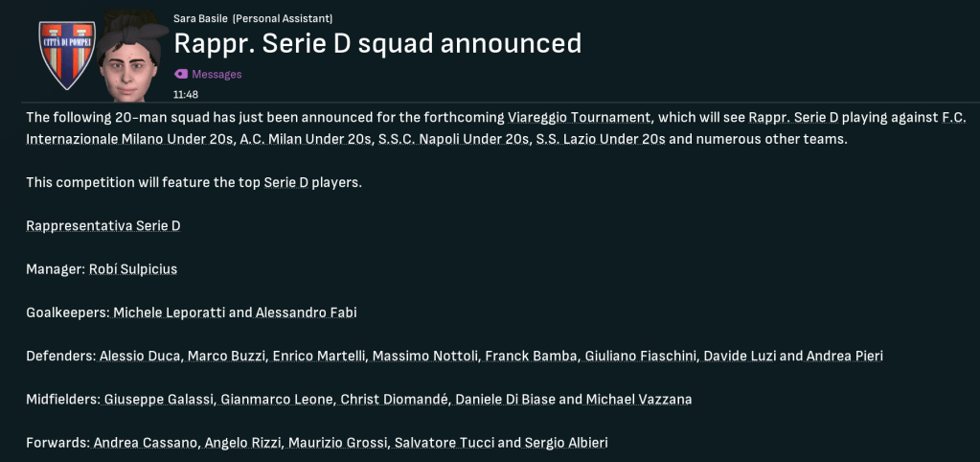980x462 pixels.
Task: Open manager Robí Sulpicius profile
Action: 132,269
